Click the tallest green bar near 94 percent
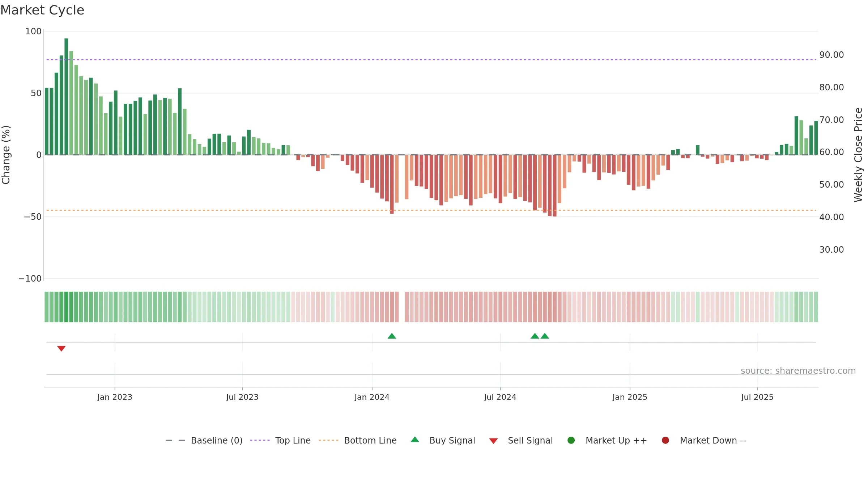The image size is (868, 488). [66, 97]
